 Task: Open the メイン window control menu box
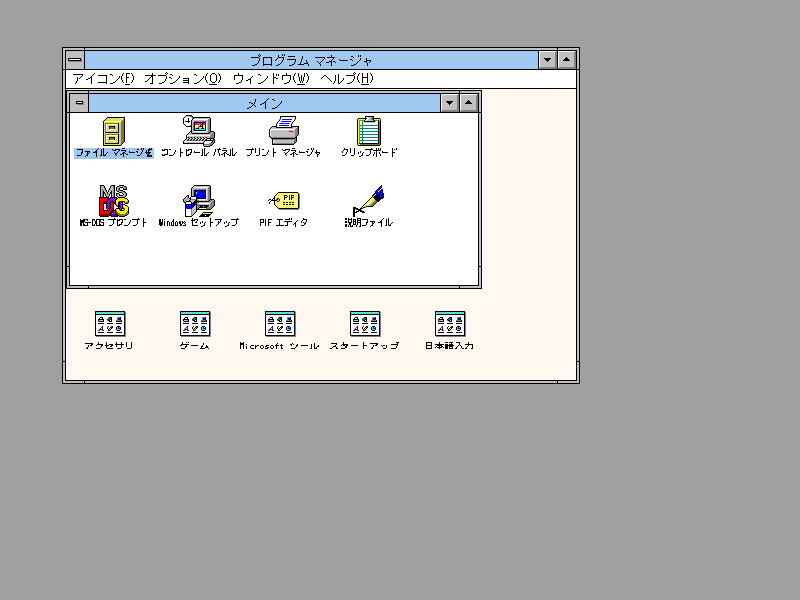pyautogui.click(x=79, y=103)
